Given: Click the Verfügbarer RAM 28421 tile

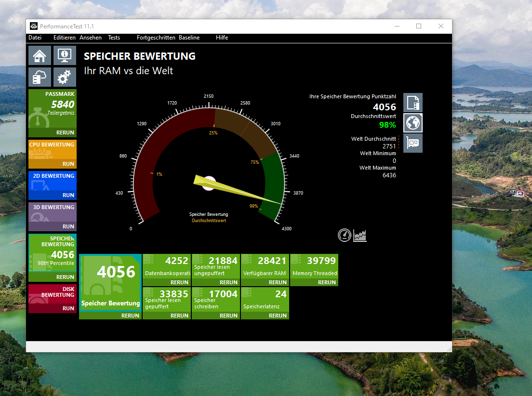Looking at the screenshot, I should coord(265,266).
